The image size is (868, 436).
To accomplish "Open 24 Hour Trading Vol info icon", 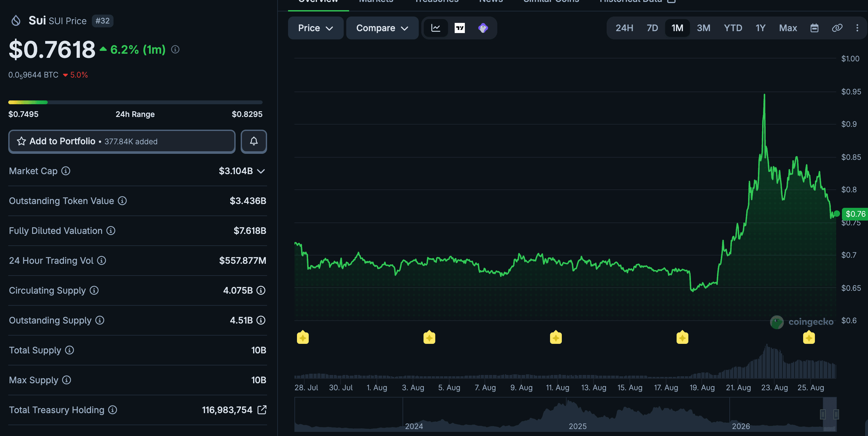I will pyautogui.click(x=101, y=261).
